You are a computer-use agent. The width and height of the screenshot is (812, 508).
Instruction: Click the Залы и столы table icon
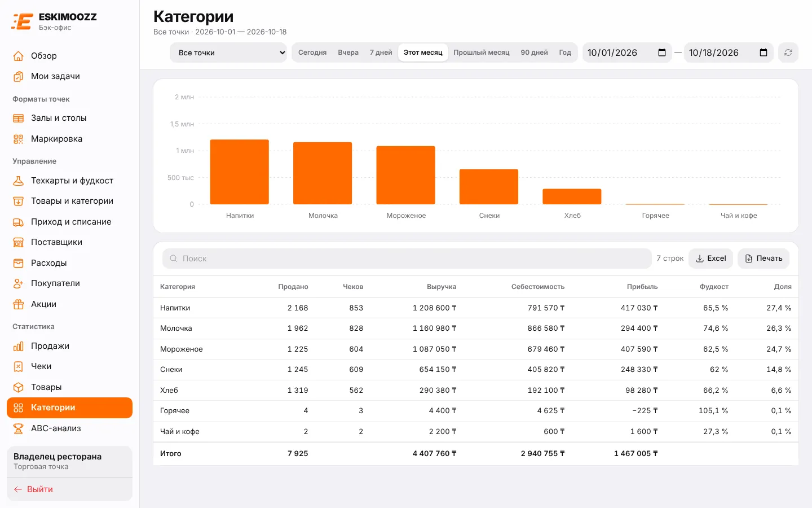19,118
